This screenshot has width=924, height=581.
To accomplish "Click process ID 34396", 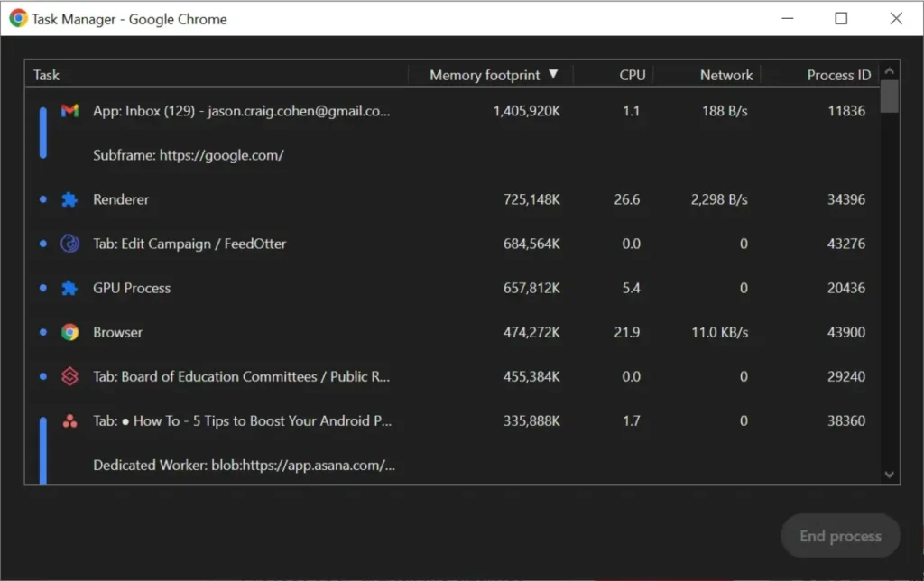I will [846, 199].
